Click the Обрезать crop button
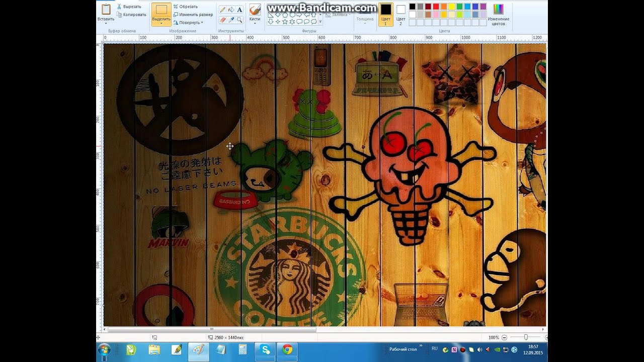This screenshot has height=362, width=644. tap(185, 7)
